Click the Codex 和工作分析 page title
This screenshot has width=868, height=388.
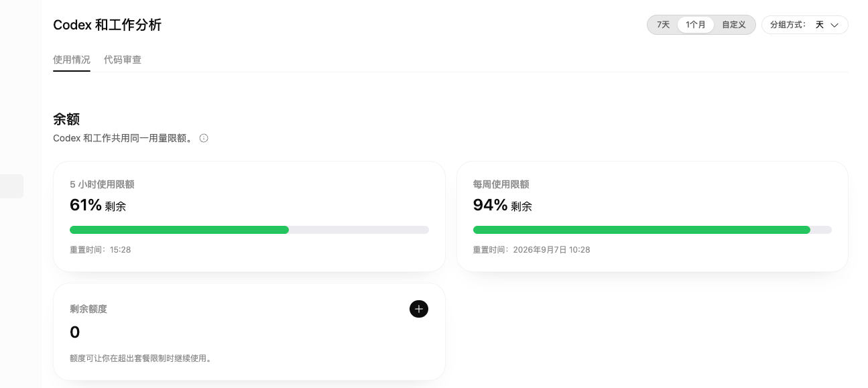pyautogui.click(x=107, y=25)
